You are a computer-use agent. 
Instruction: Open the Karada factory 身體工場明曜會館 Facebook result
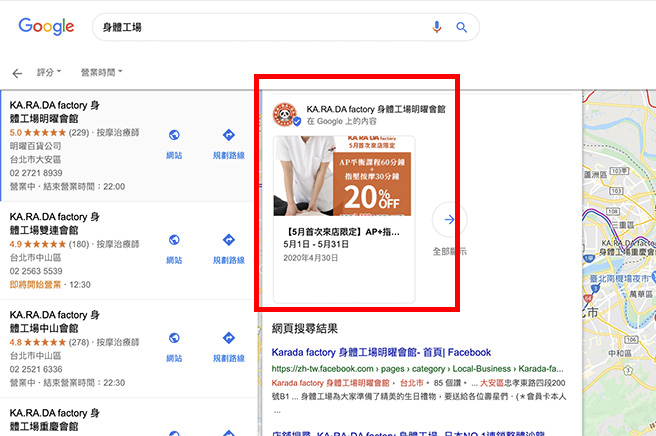pyautogui.click(x=381, y=352)
